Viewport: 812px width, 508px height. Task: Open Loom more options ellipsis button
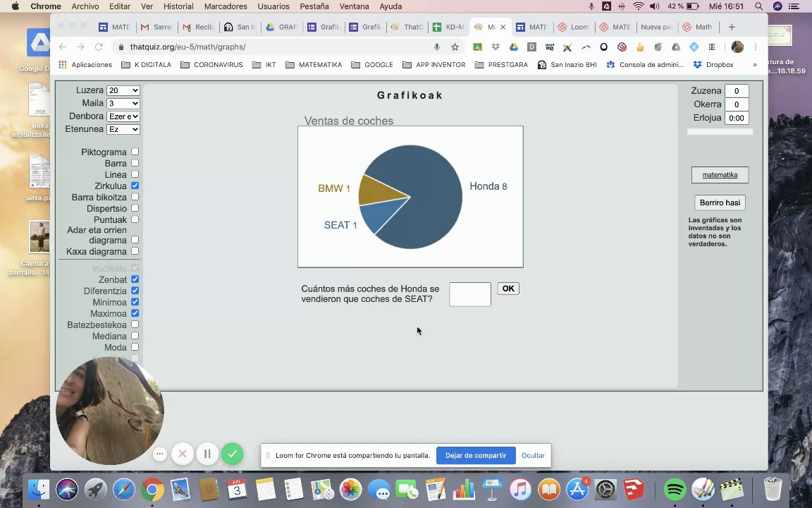tap(159, 454)
